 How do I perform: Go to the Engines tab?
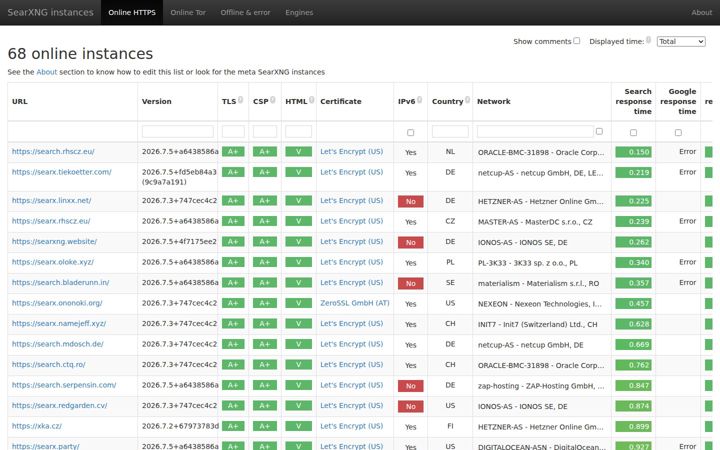[299, 12]
